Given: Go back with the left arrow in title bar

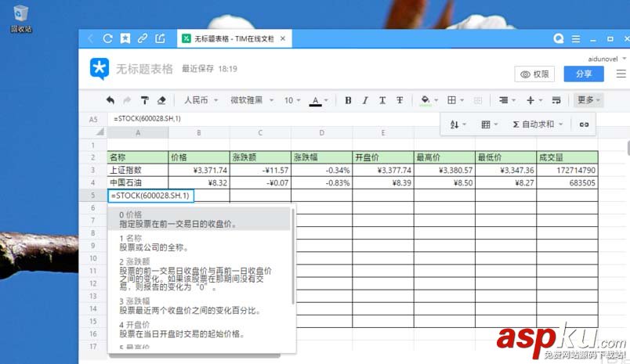Looking at the screenshot, I should tap(91, 38).
